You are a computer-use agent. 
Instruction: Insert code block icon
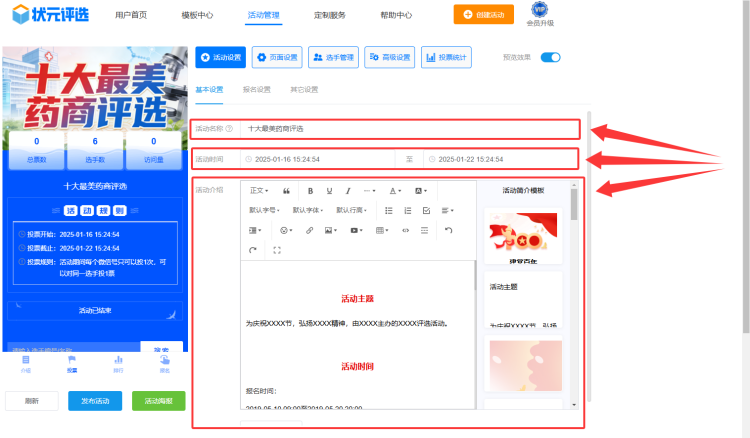[x=406, y=230]
